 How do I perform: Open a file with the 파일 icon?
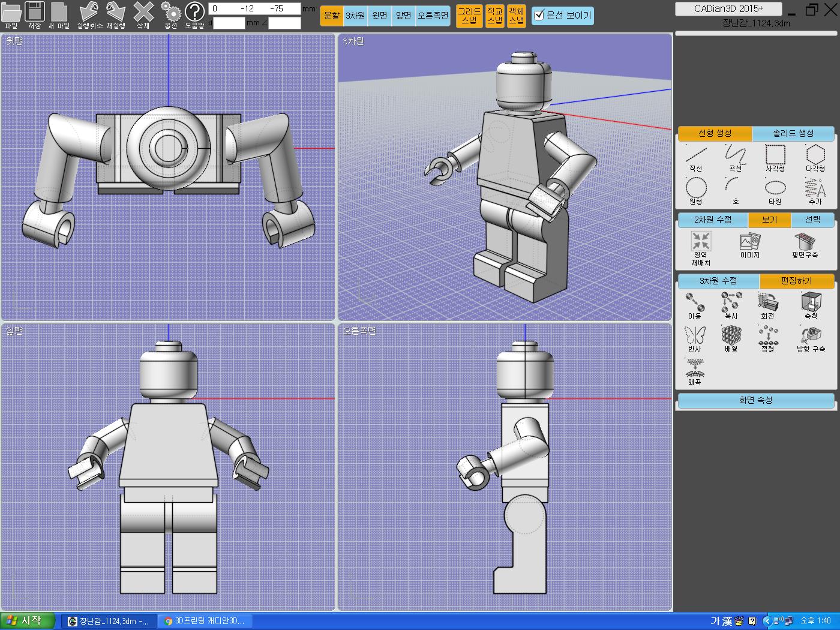[x=11, y=14]
